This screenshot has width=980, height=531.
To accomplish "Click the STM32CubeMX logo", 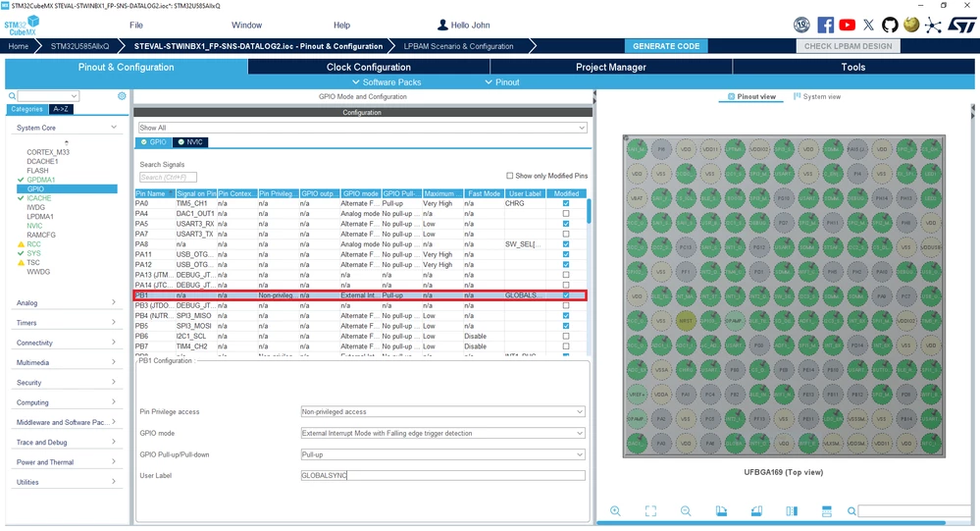I will pos(22,26).
